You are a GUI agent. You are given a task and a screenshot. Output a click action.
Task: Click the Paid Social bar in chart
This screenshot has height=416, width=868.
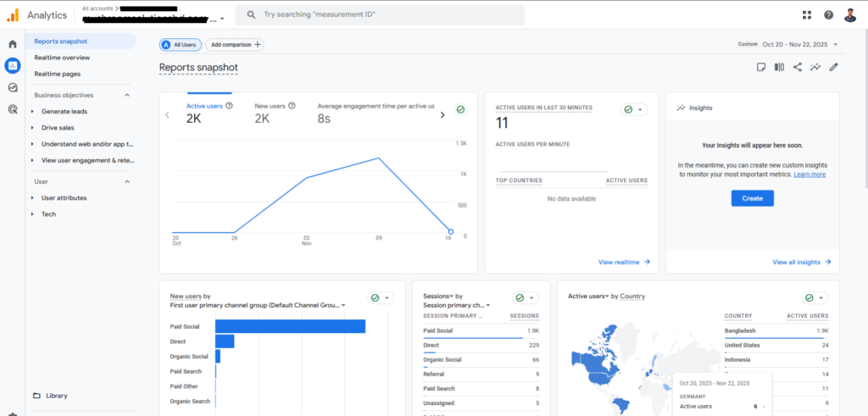[x=290, y=326]
